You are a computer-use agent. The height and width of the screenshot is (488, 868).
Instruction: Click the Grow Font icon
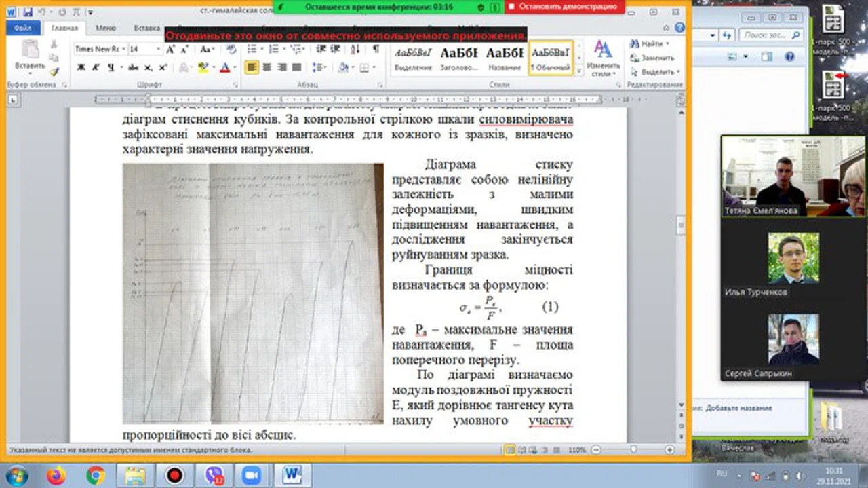170,49
